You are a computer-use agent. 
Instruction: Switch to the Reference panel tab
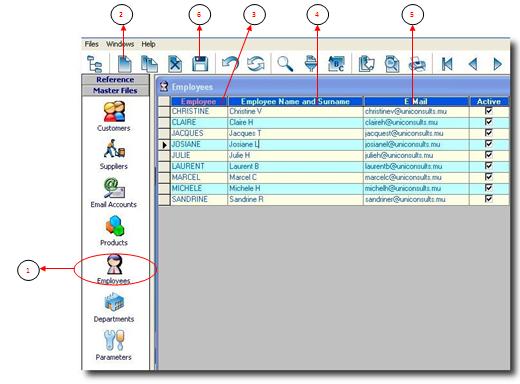click(115, 80)
